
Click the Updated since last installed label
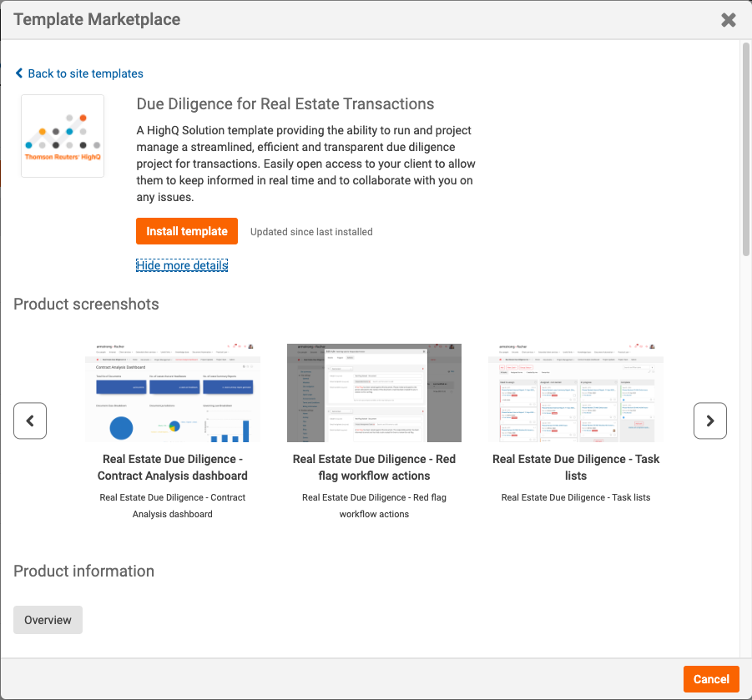point(311,232)
